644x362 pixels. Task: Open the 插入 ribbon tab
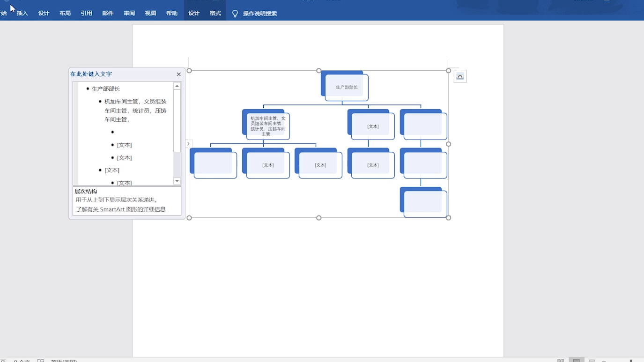tap(22, 14)
